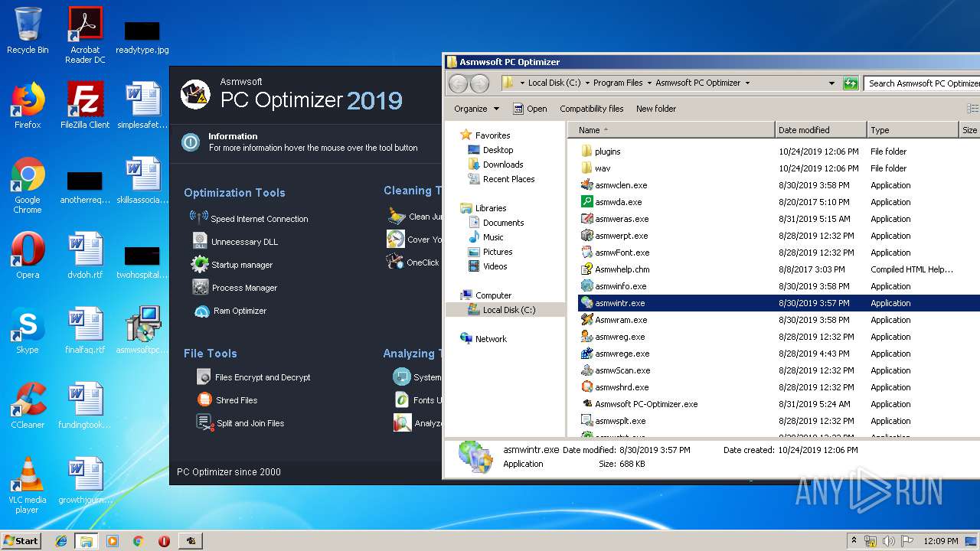Click the Search Asmwsoft PC Optimizer field
Viewport: 980px width, 551px height.
(922, 83)
